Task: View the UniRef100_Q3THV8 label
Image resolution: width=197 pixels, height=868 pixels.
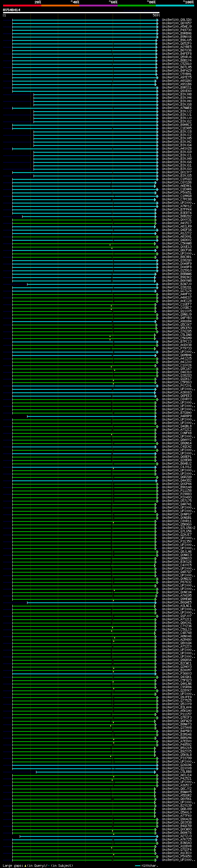Action: (176, 728)
